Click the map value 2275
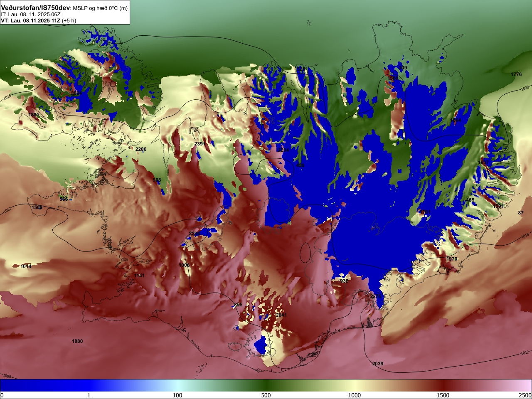The width and height of the screenshot is (532, 399). [376, 296]
